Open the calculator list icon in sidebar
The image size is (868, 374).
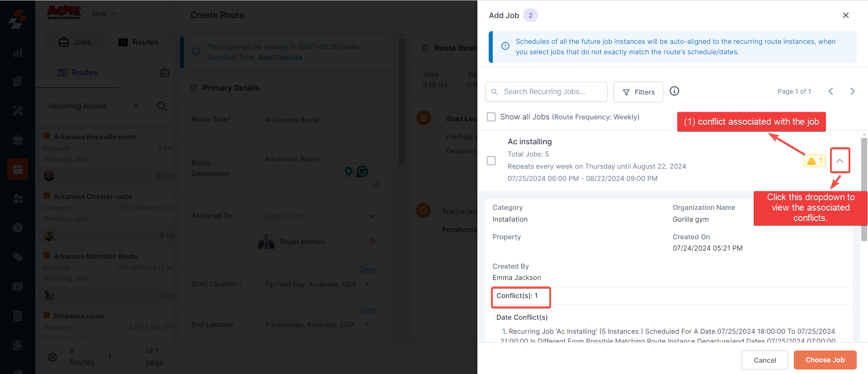click(x=18, y=316)
